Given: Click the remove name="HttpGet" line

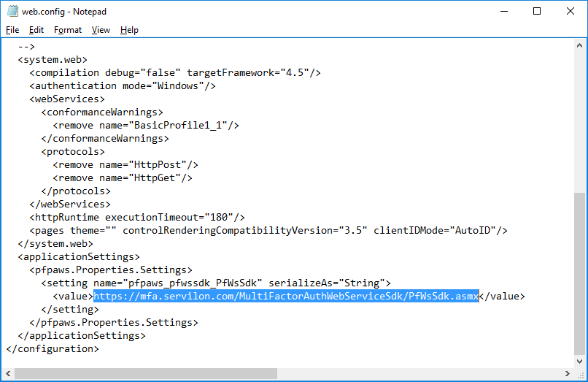Looking at the screenshot, I should pos(123,177).
